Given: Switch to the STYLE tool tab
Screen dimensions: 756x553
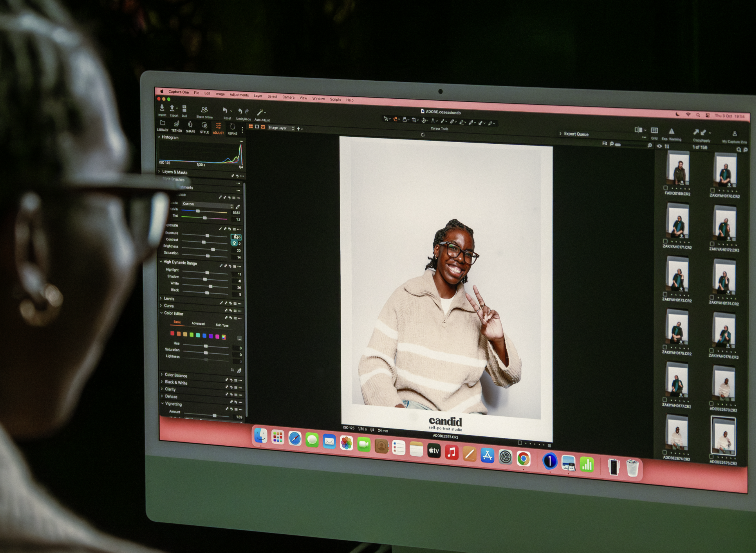Looking at the screenshot, I should coord(204,128).
